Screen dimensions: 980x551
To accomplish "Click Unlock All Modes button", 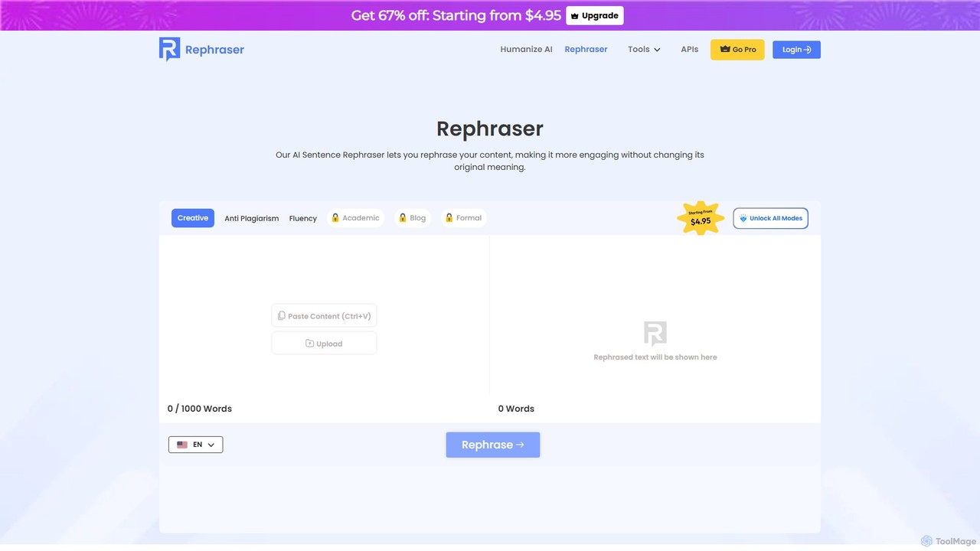I will 770,218.
